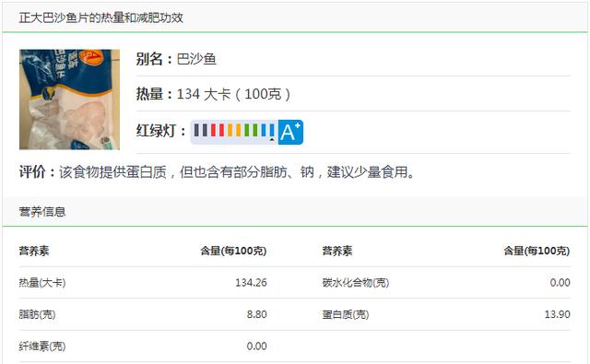Select the 评价 evaluation sentence
590x364 pixels.
click(218, 172)
